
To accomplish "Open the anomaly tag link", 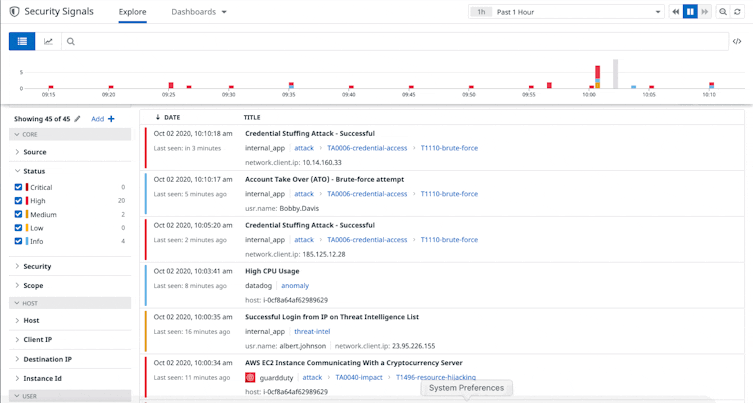I will (295, 286).
